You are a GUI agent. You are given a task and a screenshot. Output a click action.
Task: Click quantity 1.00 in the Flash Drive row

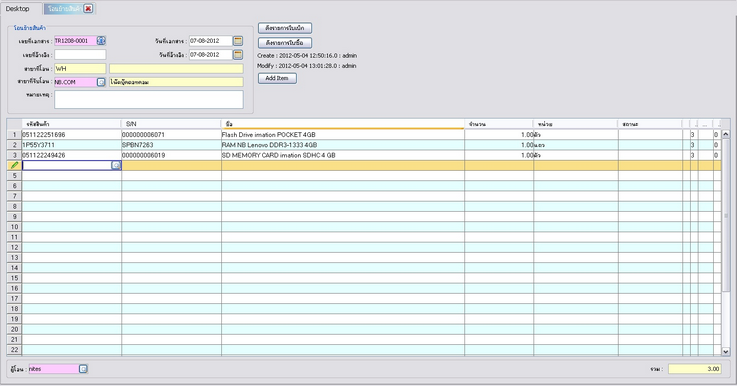(499, 135)
